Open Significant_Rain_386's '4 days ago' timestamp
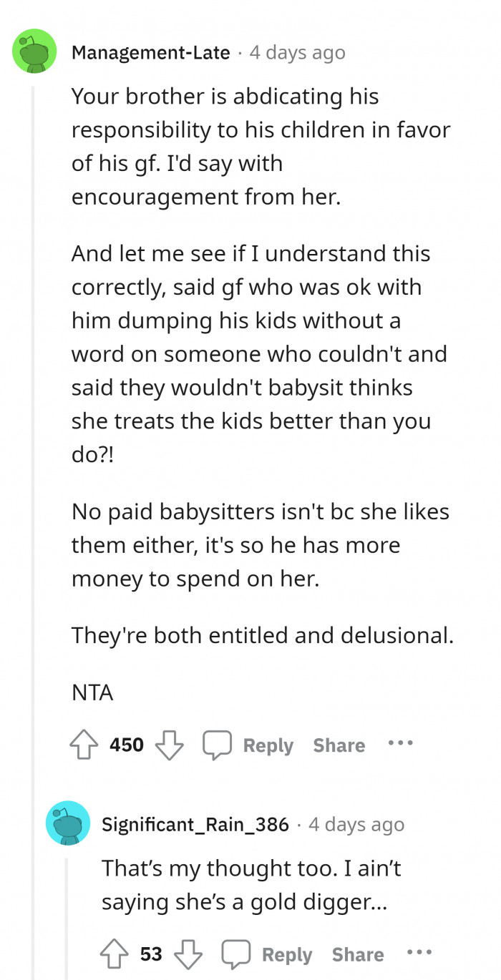 coord(356,825)
